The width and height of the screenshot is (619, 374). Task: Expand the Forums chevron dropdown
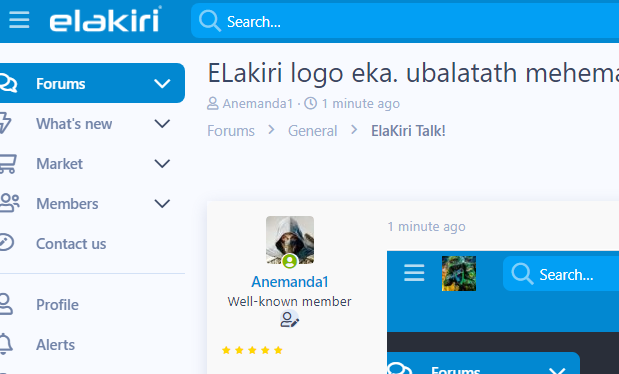[162, 84]
